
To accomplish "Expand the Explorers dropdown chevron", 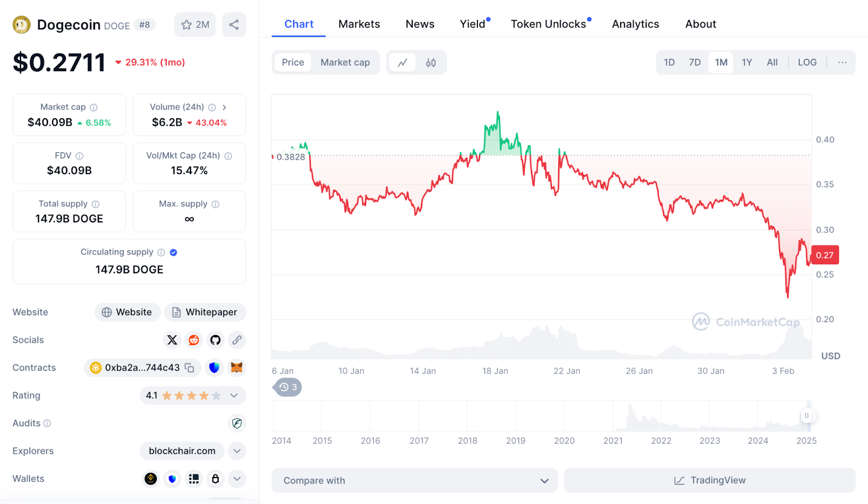I will (237, 451).
